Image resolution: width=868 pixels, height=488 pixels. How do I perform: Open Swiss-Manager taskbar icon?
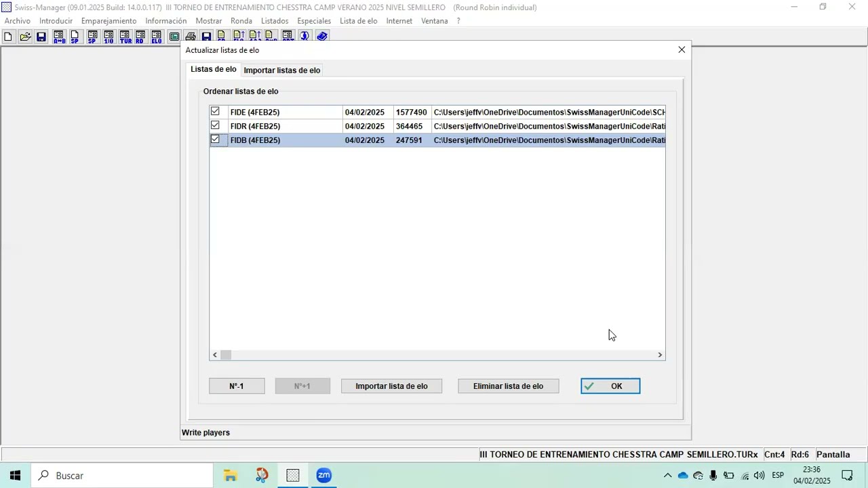tap(292, 476)
